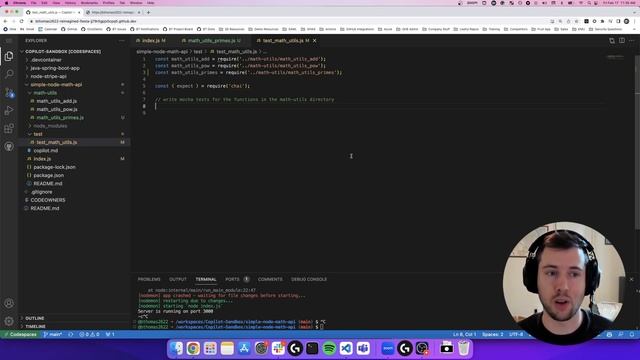Open new browser tab with plus

point(148,12)
